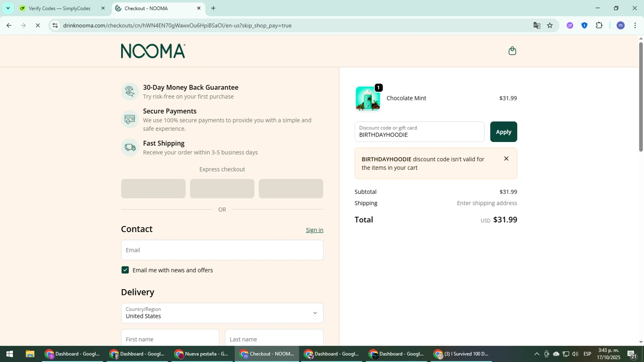Screen dimensions: 644x362
Task: Switch to Checkout - NOOM... taskbar window
Action: (267, 354)
